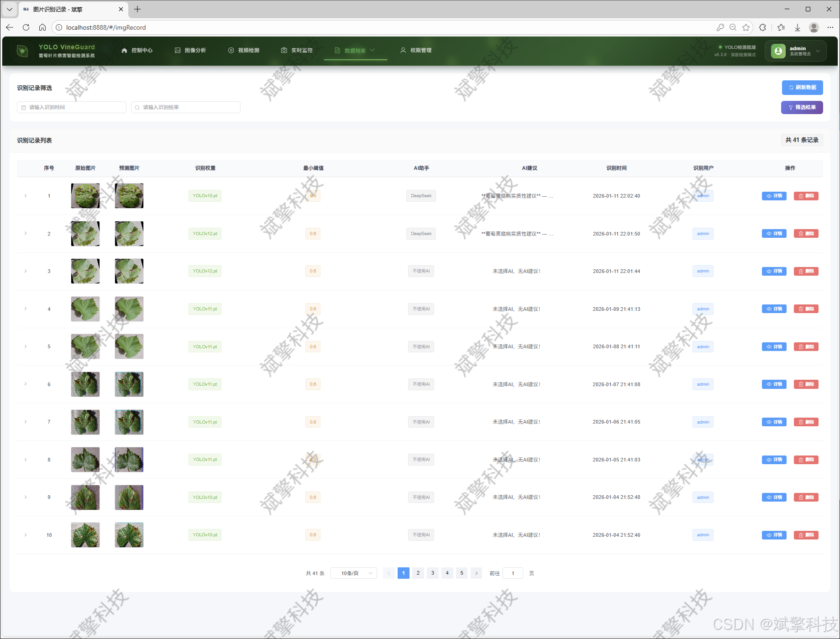Click the YOLO VineGuard logo icon
Image resolution: width=840 pixels, height=639 pixels.
point(22,51)
